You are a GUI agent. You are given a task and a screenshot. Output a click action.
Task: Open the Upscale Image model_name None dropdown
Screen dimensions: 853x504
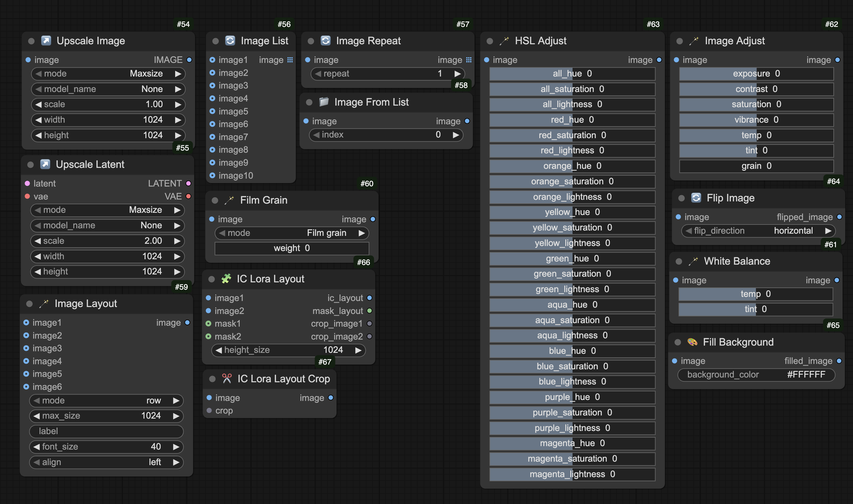click(108, 89)
